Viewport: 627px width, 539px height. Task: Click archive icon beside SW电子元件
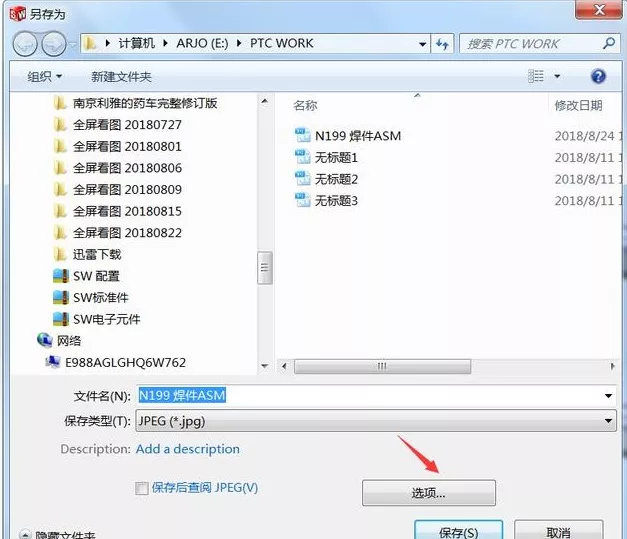(61, 319)
